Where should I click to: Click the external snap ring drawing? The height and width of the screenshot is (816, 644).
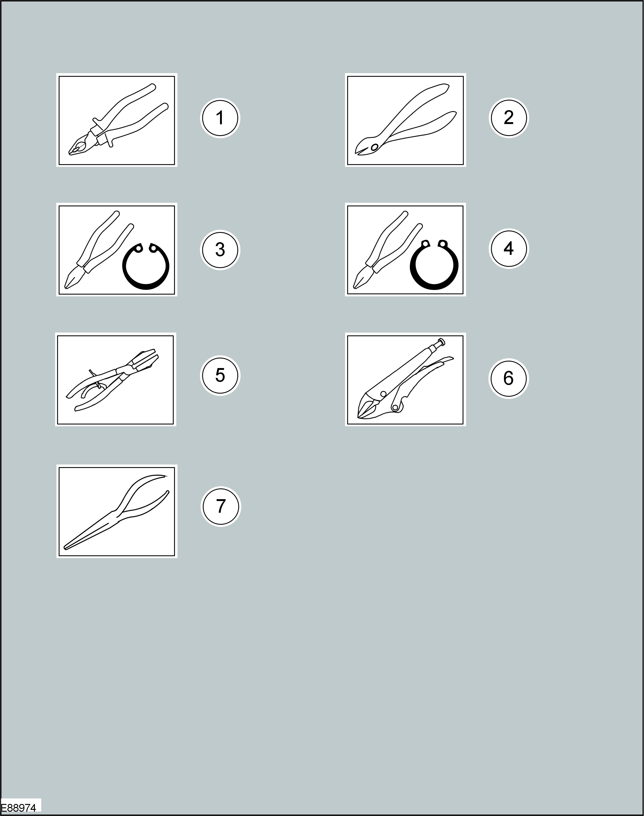[434, 265]
